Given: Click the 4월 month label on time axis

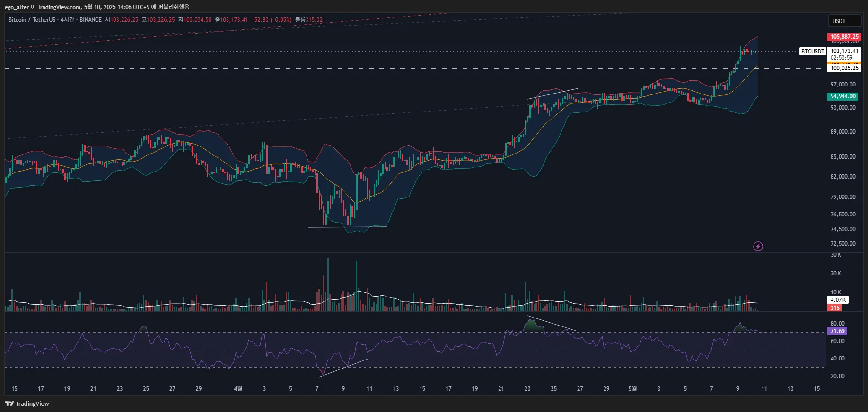Looking at the screenshot, I should 238,389.
